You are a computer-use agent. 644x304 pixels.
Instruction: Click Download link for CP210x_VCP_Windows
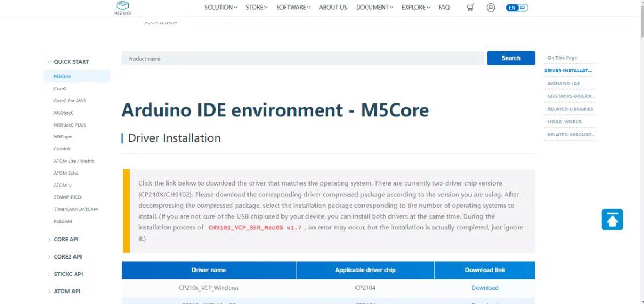click(485, 288)
